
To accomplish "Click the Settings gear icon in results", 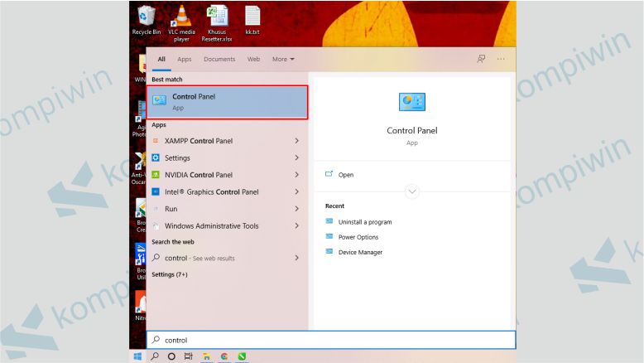I will pyautogui.click(x=156, y=157).
